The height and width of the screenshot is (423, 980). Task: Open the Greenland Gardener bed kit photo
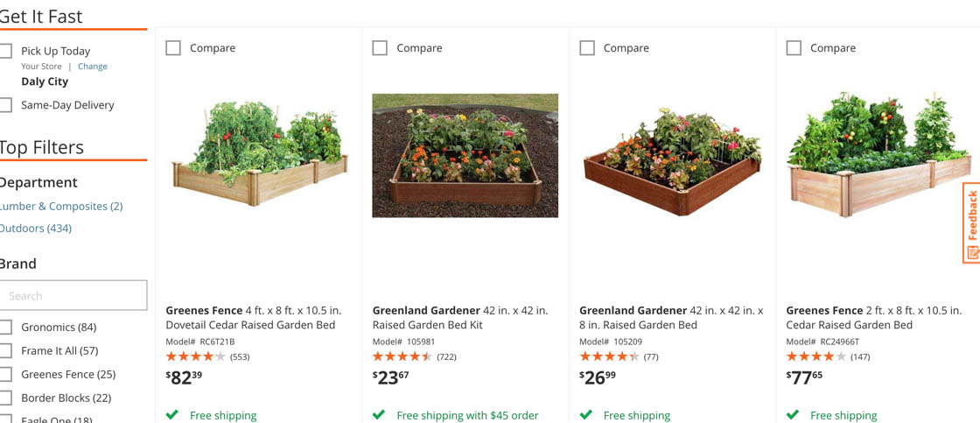pyautogui.click(x=465, y=156)
